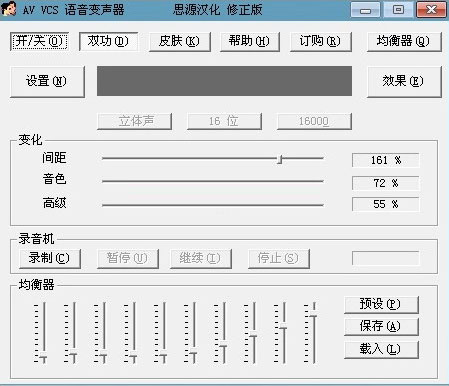Image resolution: width=449 pixels, height=386 pixels.
Task: Click the 55 % advanced value field
Action: pyautogui.click(x=385, y=204)
